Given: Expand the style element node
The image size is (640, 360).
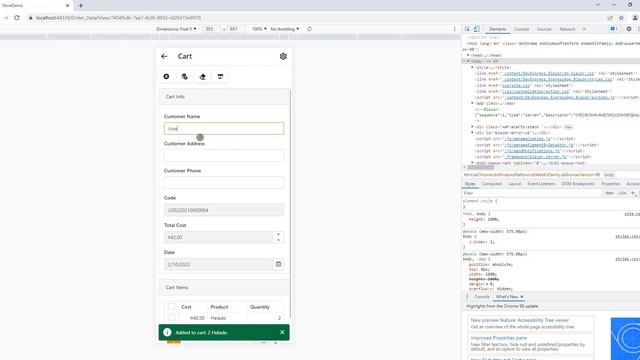Looking at the screenshot, I should point(472,67).
